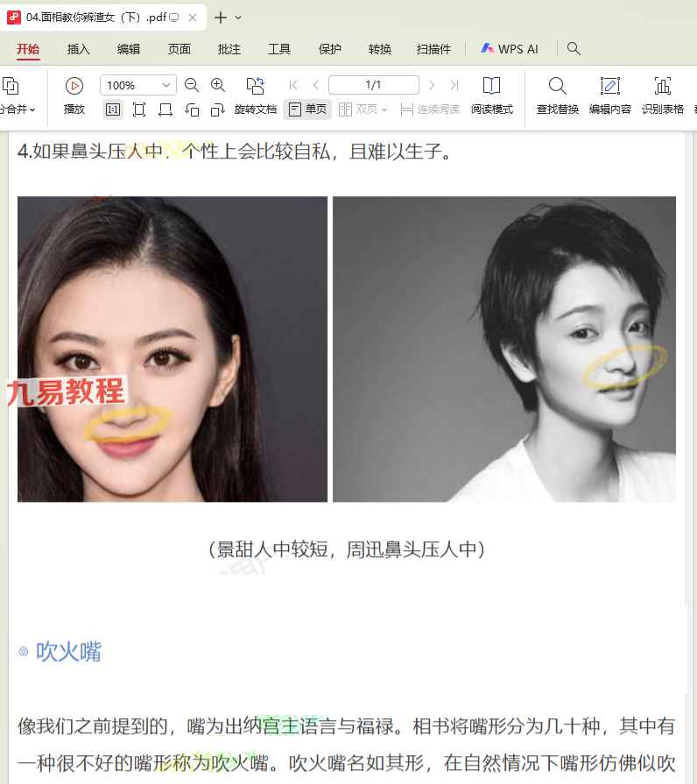Expand the 合并 merge dropdown arrow

32,109
